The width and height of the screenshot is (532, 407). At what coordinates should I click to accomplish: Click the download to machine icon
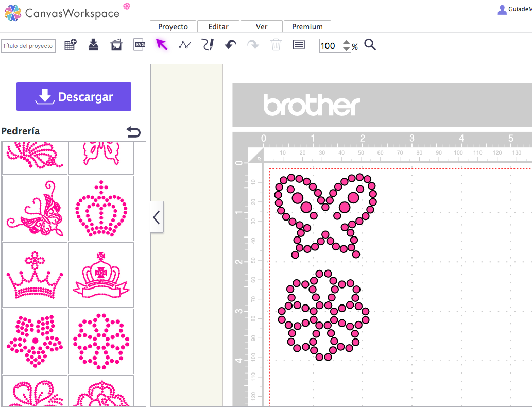tap(93, 45)
